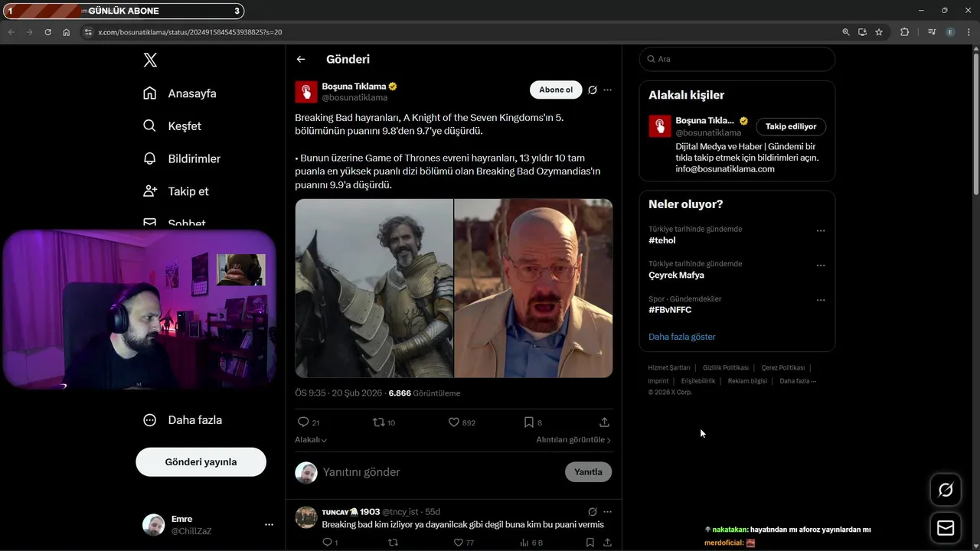Open Bildirimler notifications
This screenshot has height=551, width=980.
coord(181,158)
